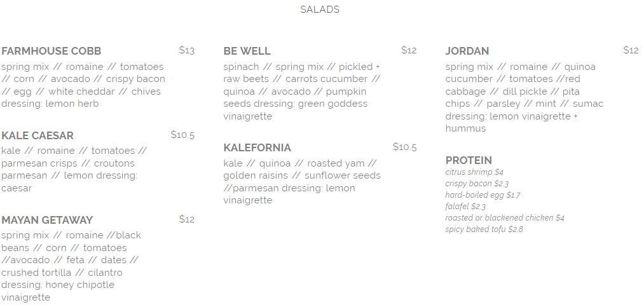Image resolution: width=644 pixels, height=307 pixels.
Task: Open the Jordan salad title
Action: (467, 51)
